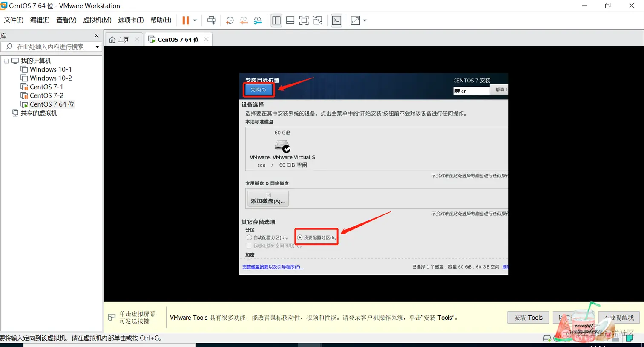Click the 不要提醒我 button
The width and height of the screenshot is (644, 347).
(x=618, y=317)
